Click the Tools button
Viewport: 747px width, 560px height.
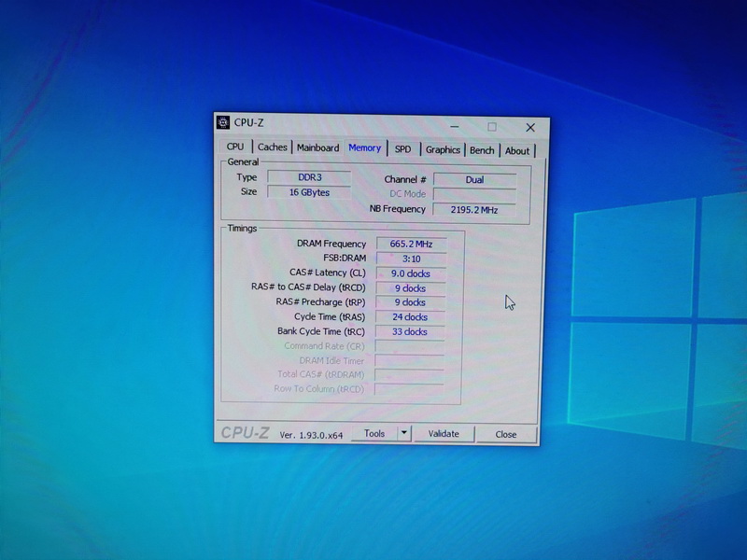coord(374,433)
